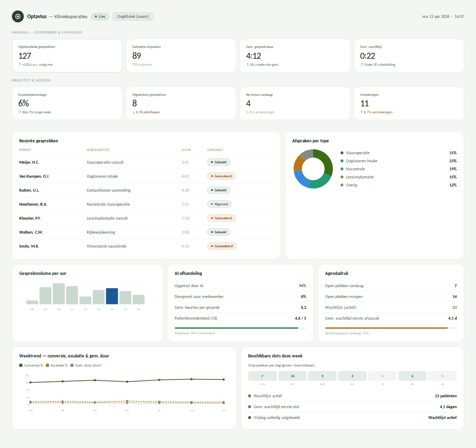
Task: Toggle Gem. duur (min) legend
Action: coord(86,365)
